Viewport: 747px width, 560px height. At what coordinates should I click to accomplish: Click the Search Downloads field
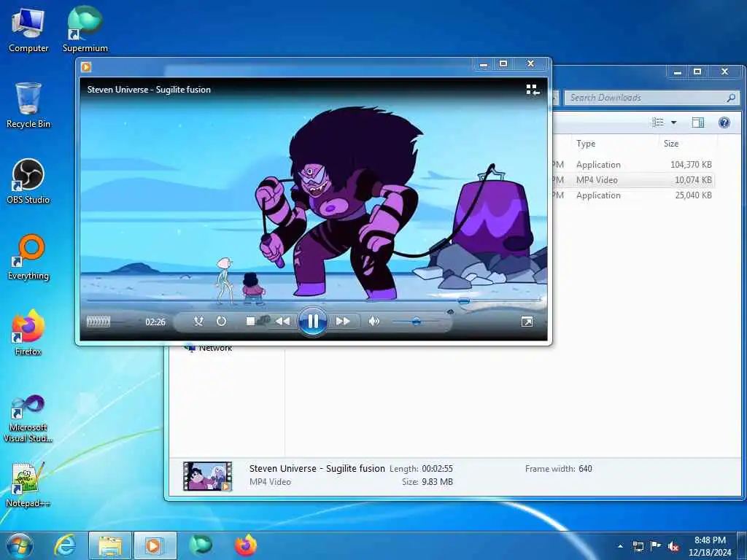coord(651,98)
